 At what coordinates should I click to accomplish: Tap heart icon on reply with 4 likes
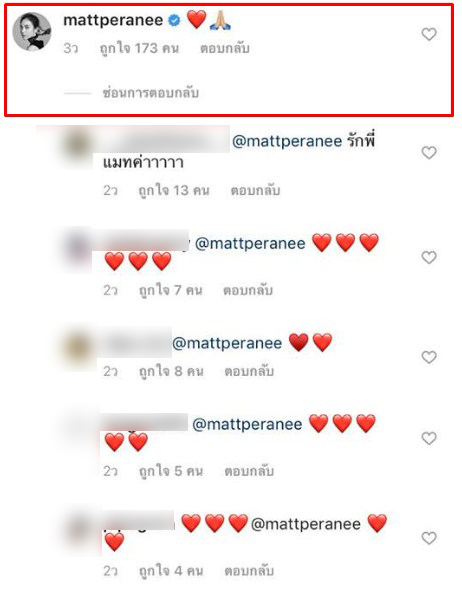(x=429, y=538)
